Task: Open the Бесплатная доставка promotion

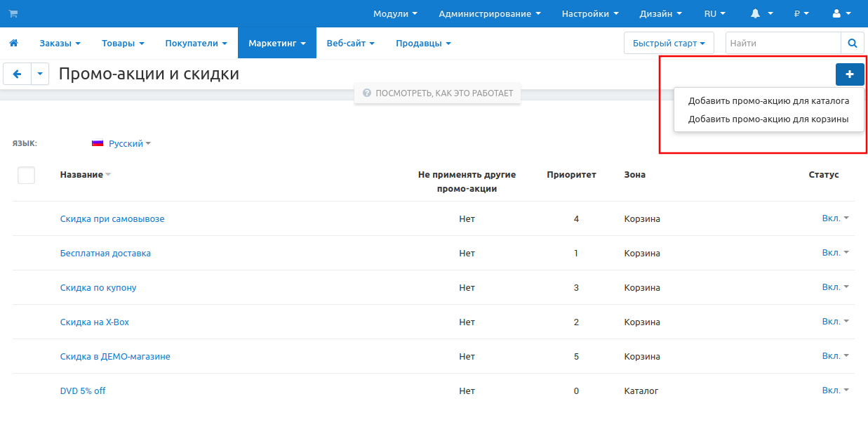Action: coord(105,253)
